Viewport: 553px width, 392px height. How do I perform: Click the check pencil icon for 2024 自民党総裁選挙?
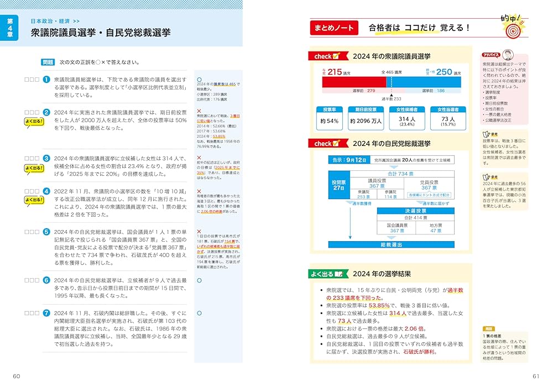[336, 143]
